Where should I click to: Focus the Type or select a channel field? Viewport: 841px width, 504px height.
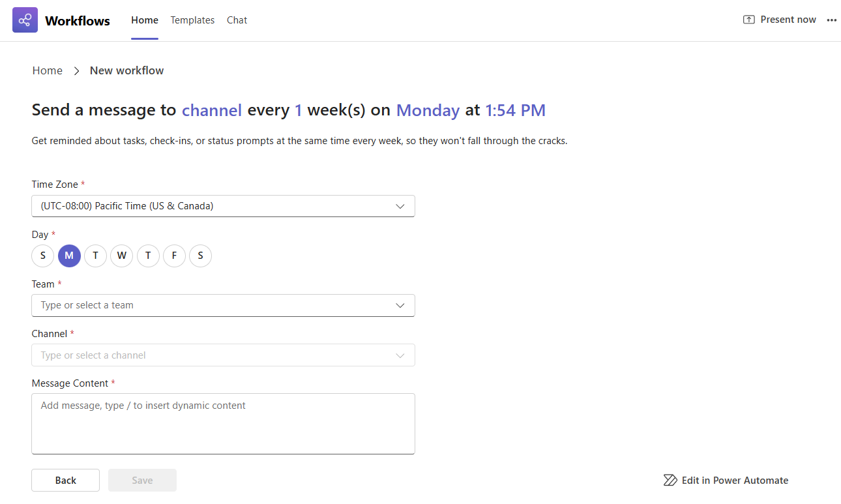(x=223, y=355)
